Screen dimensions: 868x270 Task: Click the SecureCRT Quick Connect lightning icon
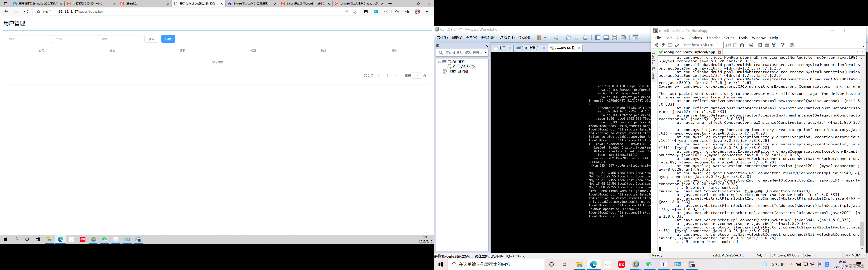[x=663, y=45]
